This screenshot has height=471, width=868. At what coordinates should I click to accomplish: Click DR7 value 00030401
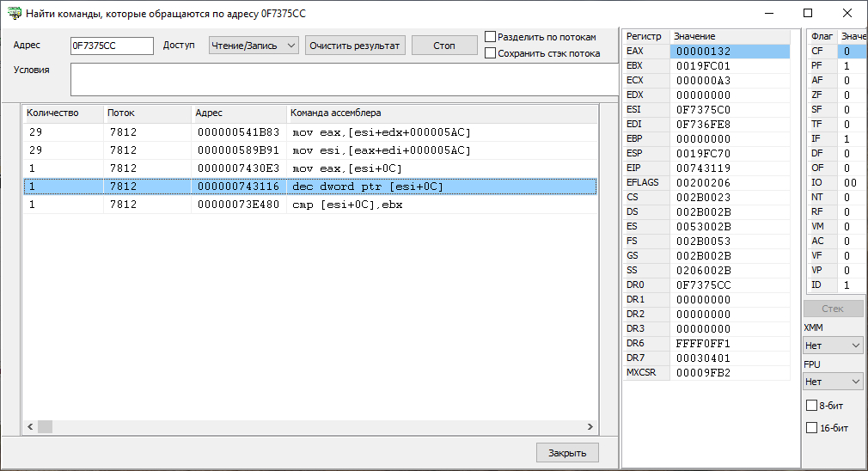730,358
